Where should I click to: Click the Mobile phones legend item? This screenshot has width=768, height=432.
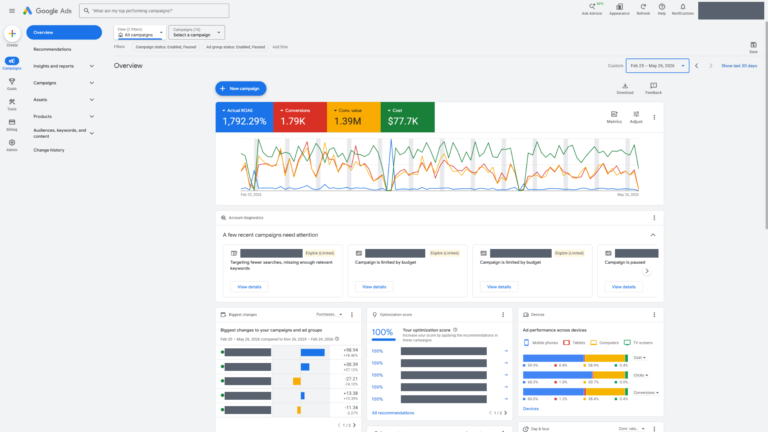click(x=541, y=343)
